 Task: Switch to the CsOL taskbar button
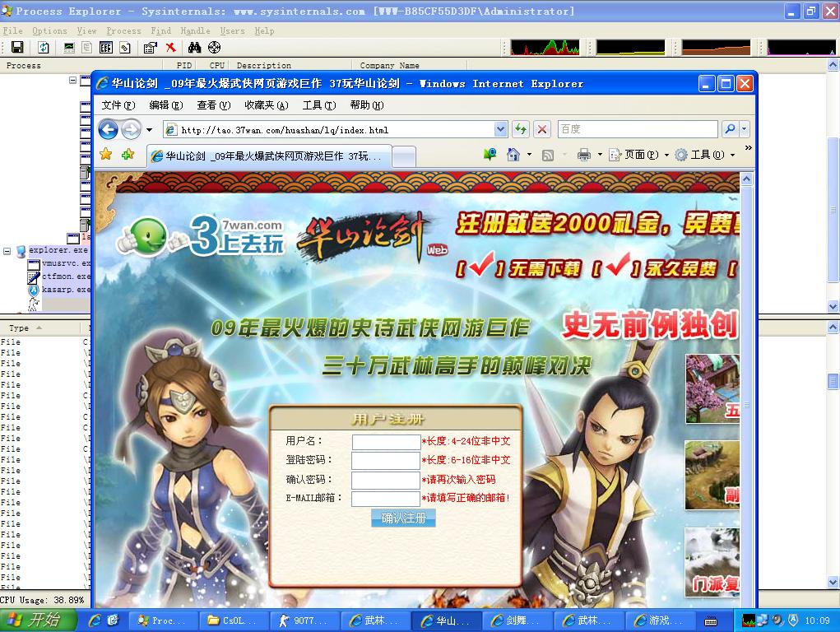(x=234, y=620)
